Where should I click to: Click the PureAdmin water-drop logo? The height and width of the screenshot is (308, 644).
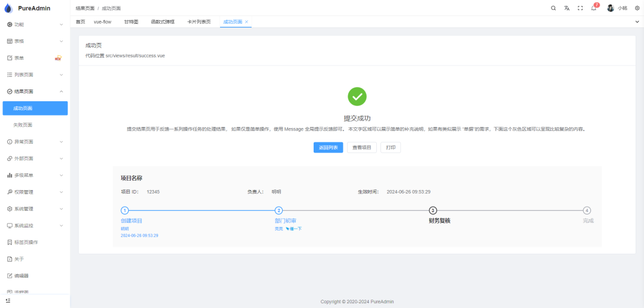[x=8, y=8]
